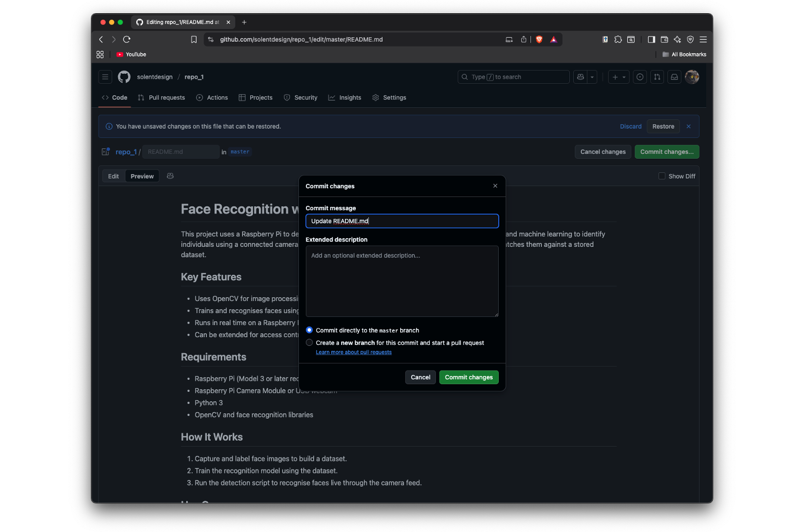785x532 pixels.
Task: Open the user avatar menu
Action: 692,77
